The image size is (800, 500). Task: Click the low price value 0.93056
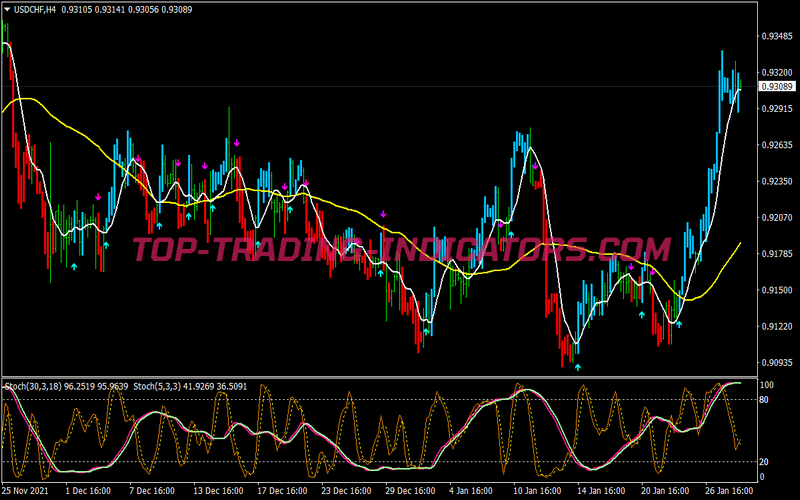[143, 9]
